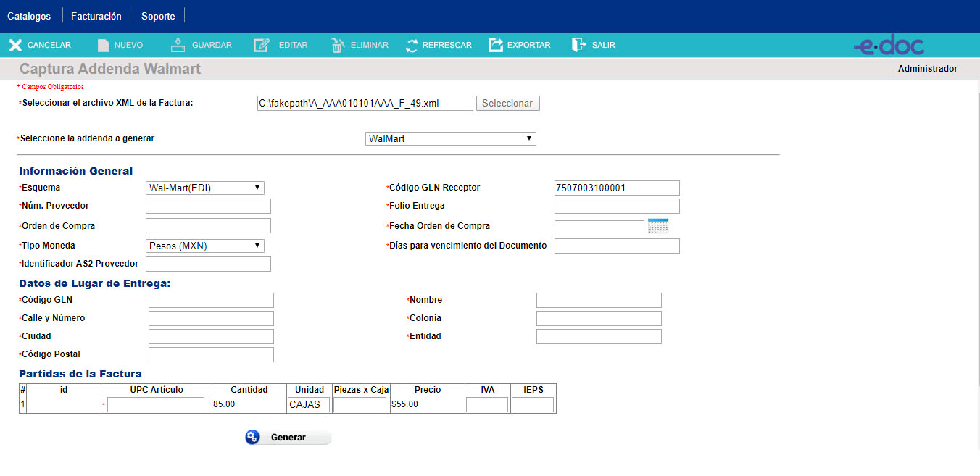Click the Exportar arrow icon
Image resolution: width=980 pixels, height=476 pixels.
tap(497, 45)
